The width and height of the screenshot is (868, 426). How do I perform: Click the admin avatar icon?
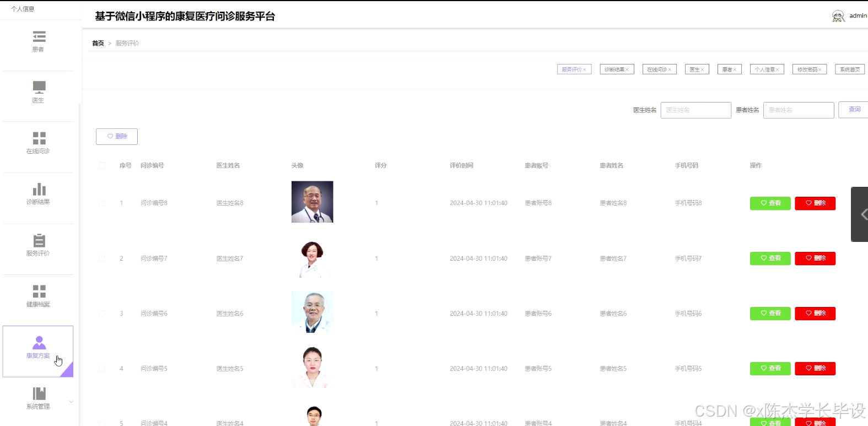point(838,16)
